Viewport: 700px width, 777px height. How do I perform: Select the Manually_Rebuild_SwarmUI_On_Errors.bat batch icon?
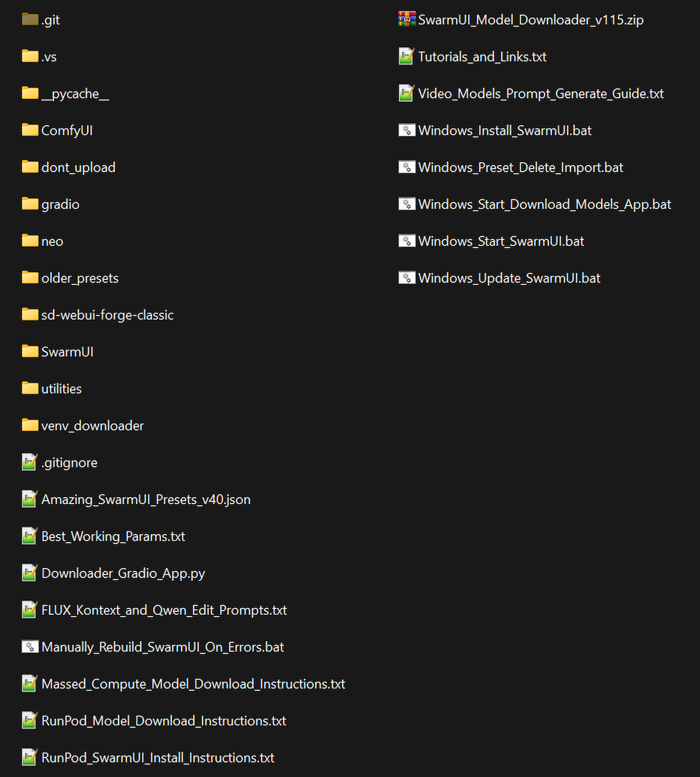30,646
